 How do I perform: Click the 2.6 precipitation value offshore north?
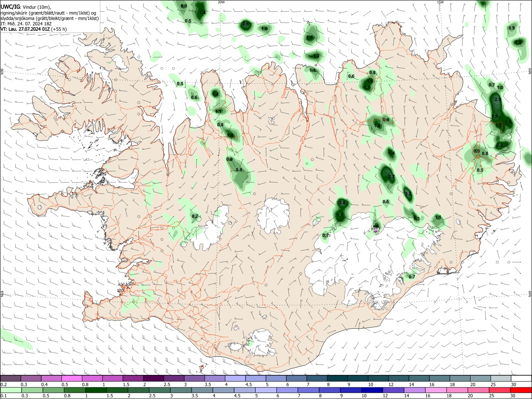pyautogui.click(x=246, y=24)
